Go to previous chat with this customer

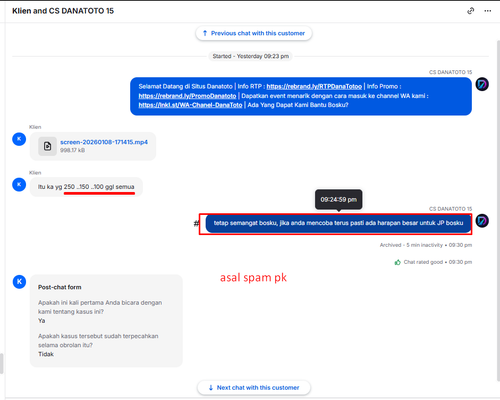(254, 33)
